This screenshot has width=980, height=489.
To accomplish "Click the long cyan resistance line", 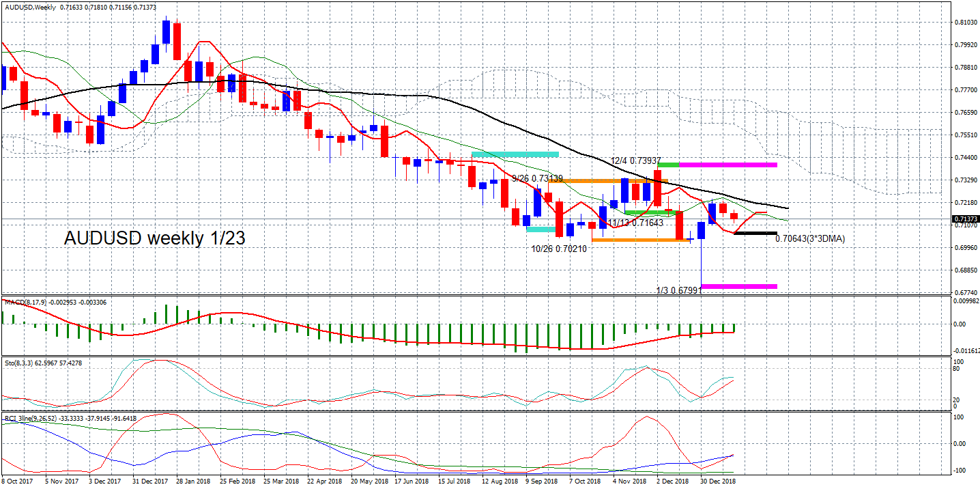I will click(515, 154).
